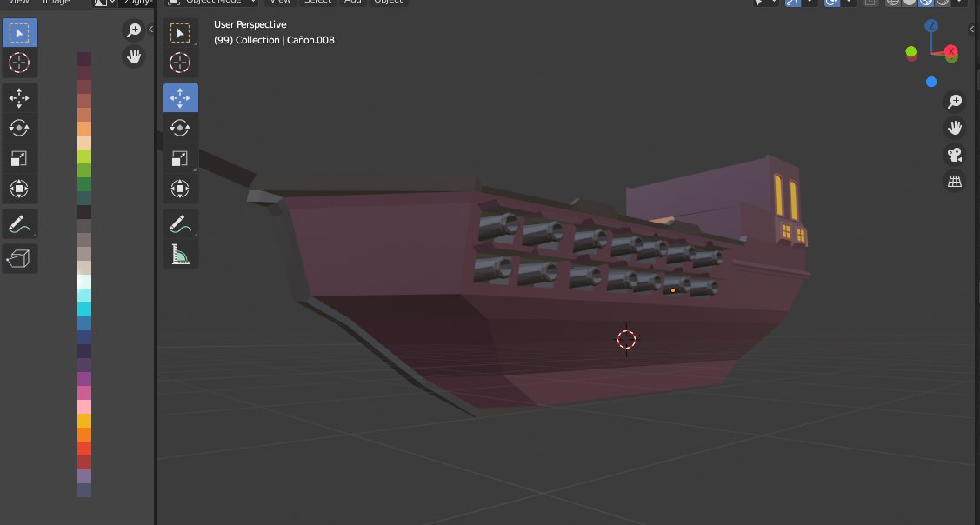The width and height of the screenshot is (980, 525).
Task: Click the pan hand in the image editor
Action: [134, 56]
